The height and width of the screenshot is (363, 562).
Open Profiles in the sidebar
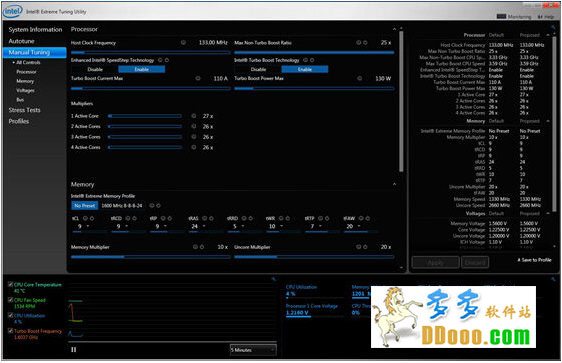coord(19,121)
